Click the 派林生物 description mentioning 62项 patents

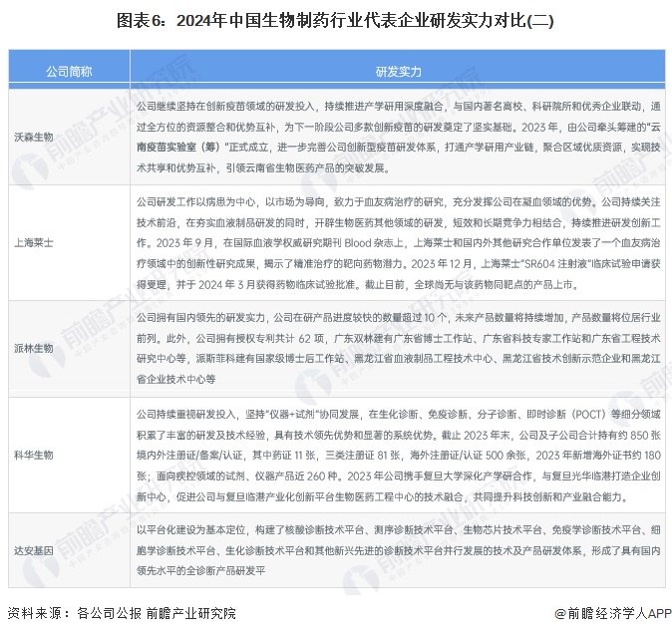399,348
